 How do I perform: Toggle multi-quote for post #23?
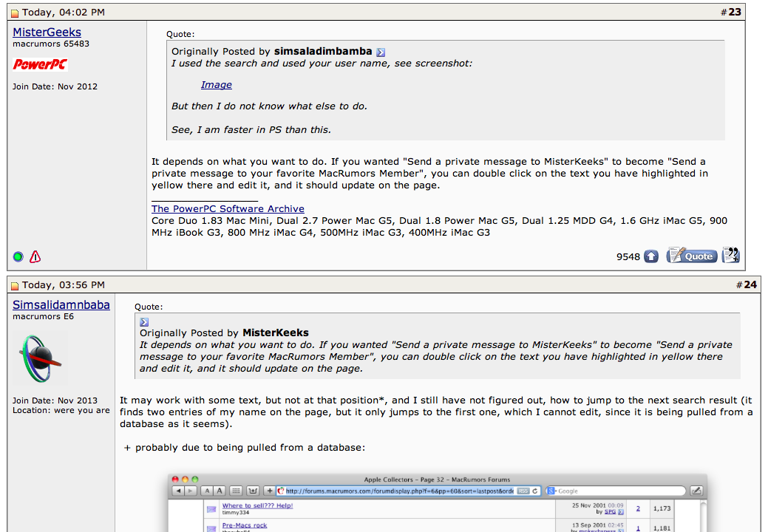click(731, 255)
